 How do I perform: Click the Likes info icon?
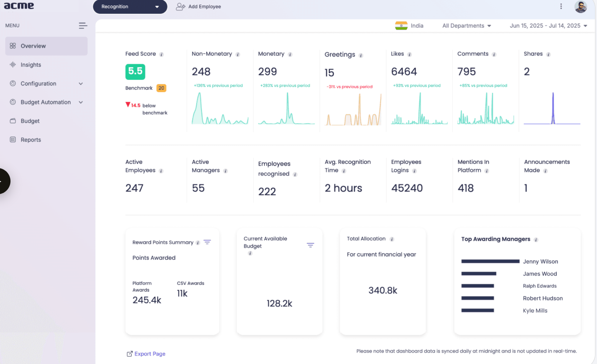click(x=410, y=54)
